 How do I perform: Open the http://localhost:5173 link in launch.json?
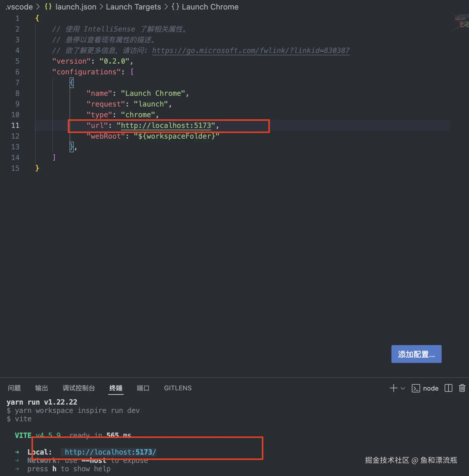pos(166,126)
